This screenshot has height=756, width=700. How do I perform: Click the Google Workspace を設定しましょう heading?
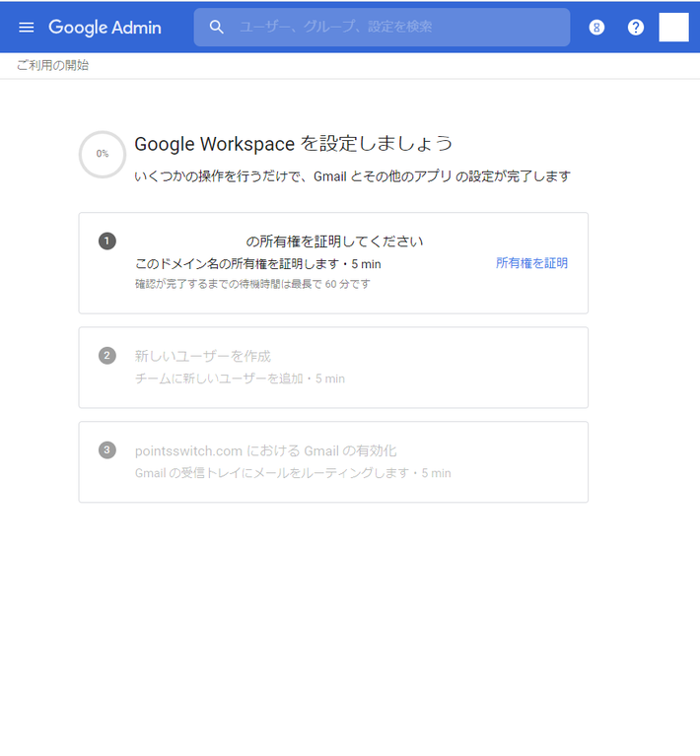click(x=294, y=144)
